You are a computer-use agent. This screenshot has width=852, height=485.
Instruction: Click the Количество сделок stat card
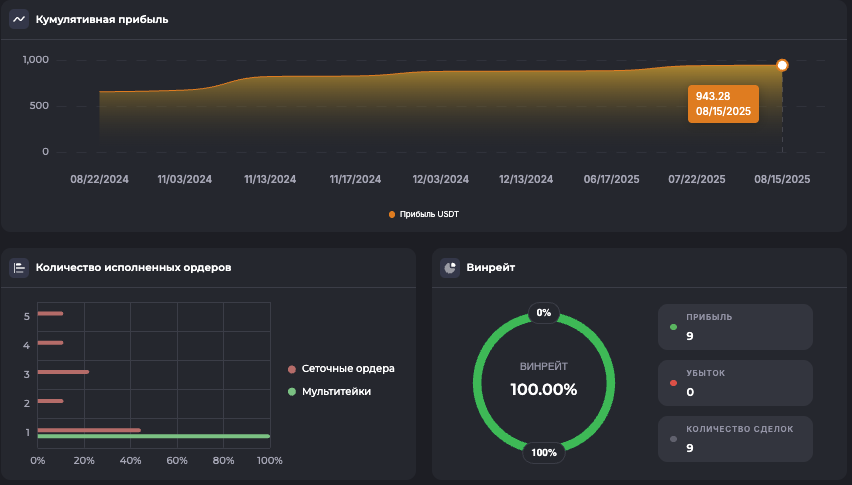[x=735, y=439]
